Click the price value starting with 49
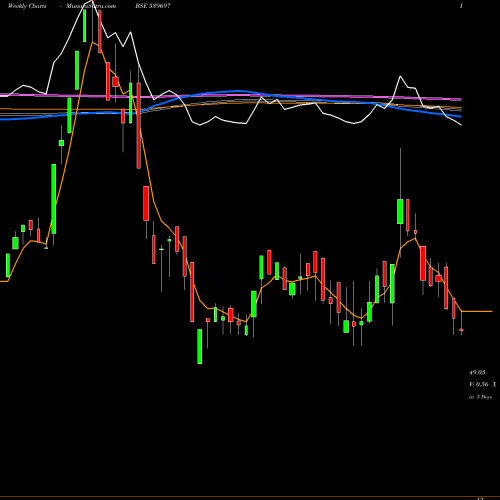The height and width of the screenshot is (500, 500). click(x=477, y=372)
